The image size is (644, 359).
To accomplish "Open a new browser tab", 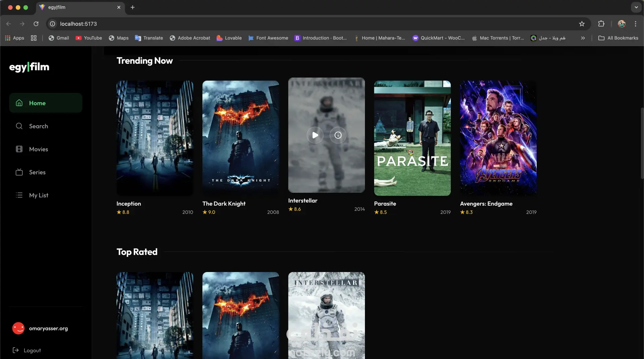I will [x=132, y=7].
